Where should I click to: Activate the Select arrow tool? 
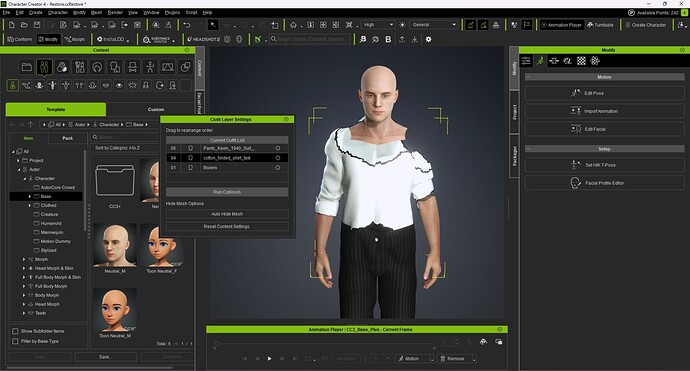(x=213, y=25)
